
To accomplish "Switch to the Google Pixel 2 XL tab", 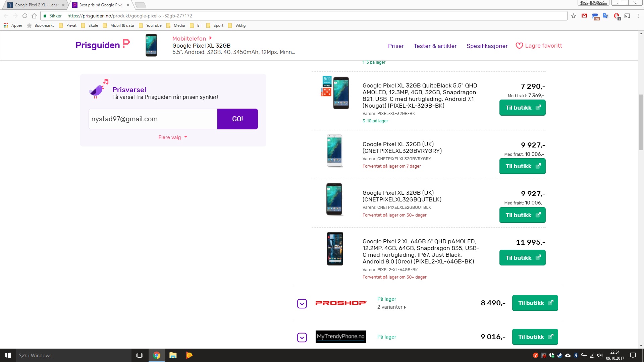I will 35,5.
